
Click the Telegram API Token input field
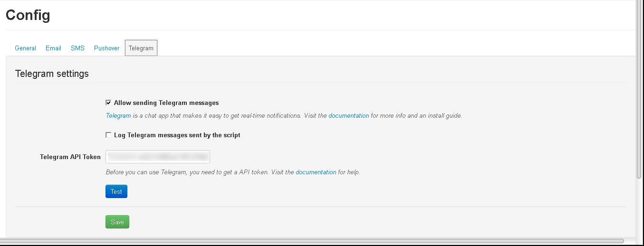coord(157,157)
